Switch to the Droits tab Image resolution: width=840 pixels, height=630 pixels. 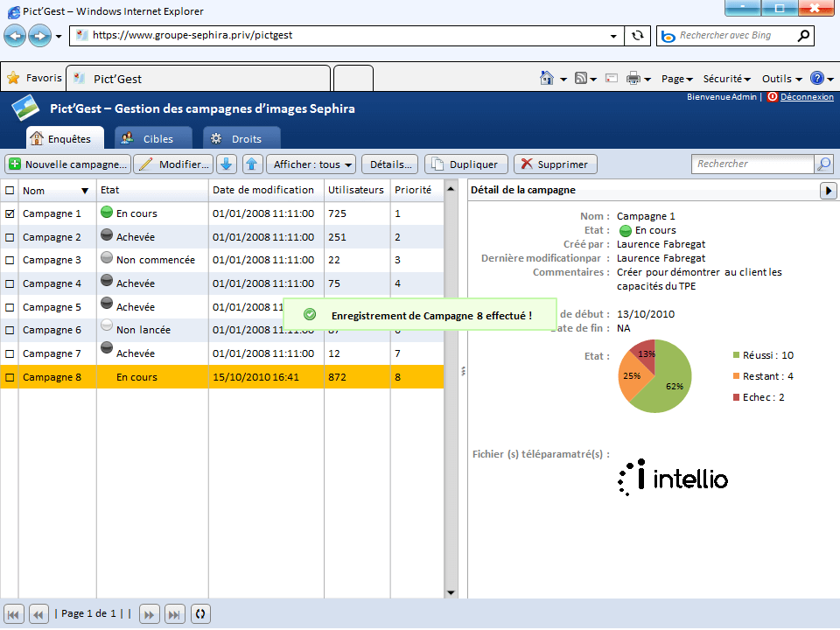click(241, 138)
